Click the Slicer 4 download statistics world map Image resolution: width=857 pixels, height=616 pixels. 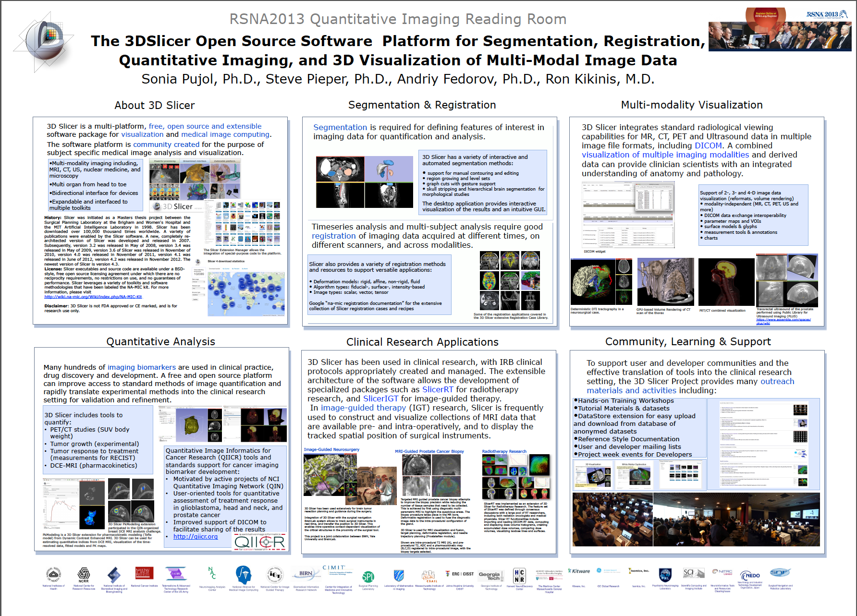pos(246,293)
